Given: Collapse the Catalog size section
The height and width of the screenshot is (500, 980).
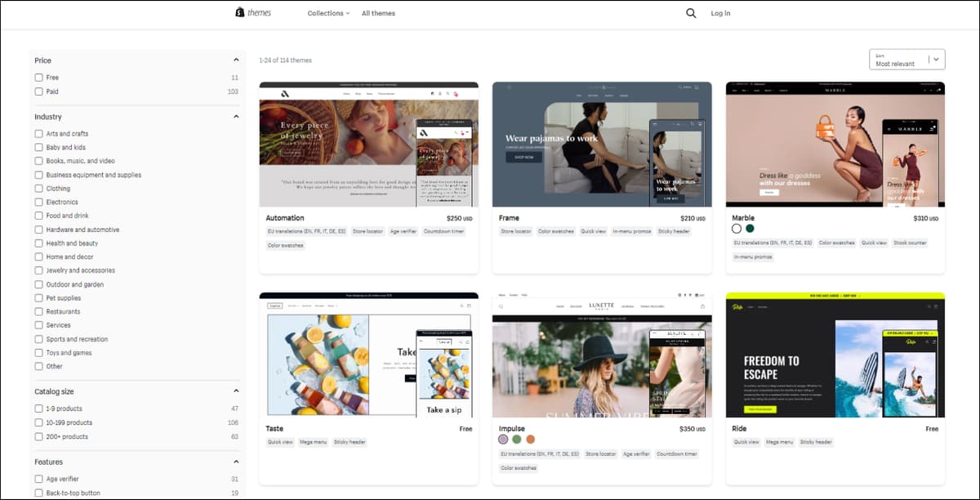Looking at the screenshot, I should pyautogui.click(x=236, y=391).
